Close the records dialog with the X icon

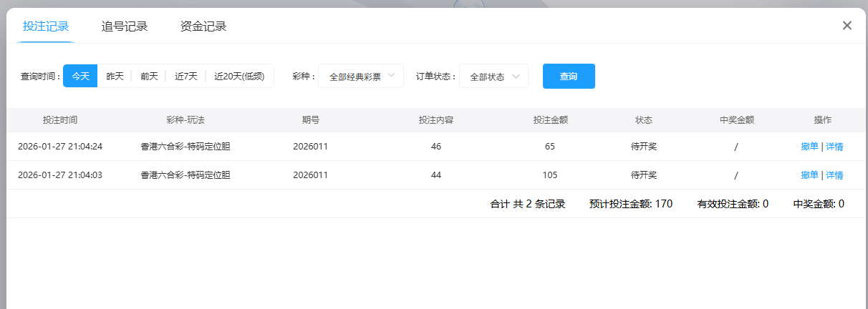(x=847, y=26)
